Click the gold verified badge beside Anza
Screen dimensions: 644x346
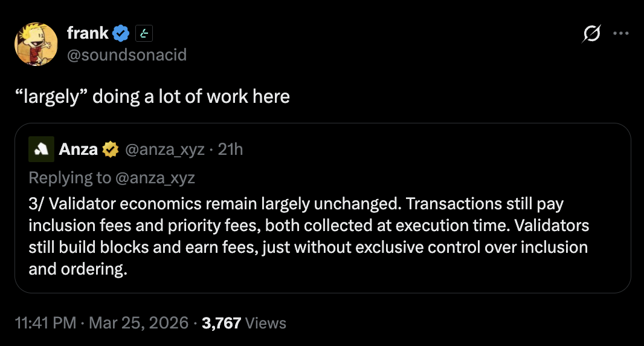[x=110, y=149]
